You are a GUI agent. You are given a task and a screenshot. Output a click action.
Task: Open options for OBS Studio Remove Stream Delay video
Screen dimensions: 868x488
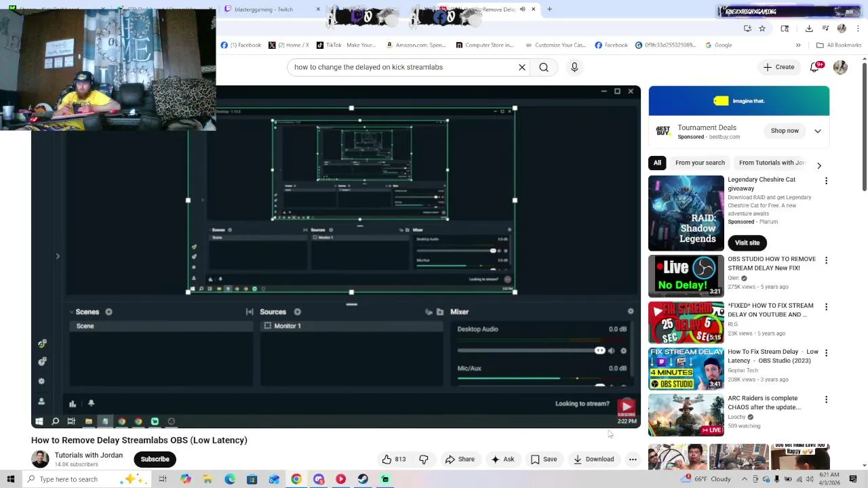point(826,260)
